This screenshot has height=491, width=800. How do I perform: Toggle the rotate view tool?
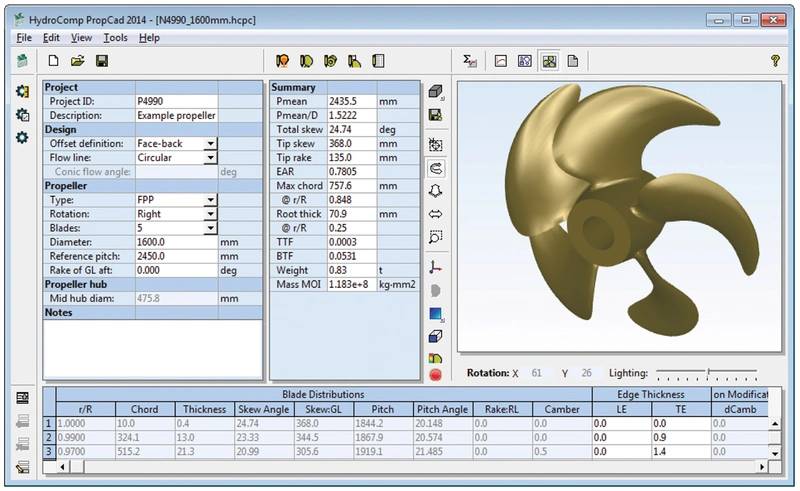tap(436, 168)
